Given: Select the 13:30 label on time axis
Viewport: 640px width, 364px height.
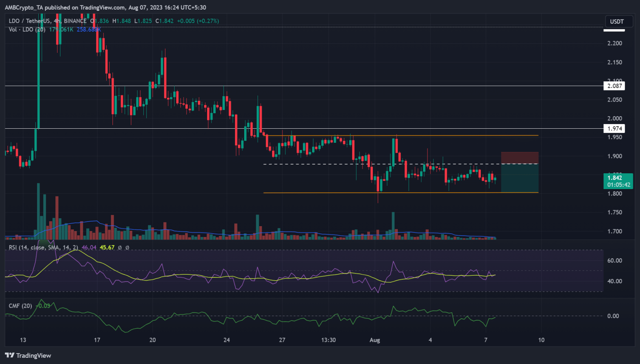Looking at the screenshot, I should [x=328, y=340].
